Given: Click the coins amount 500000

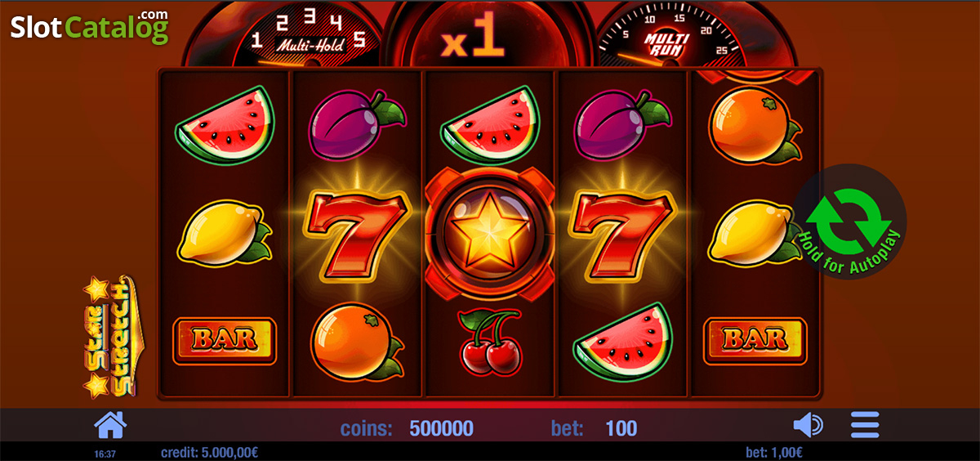Looking at the screenshot, I should pos(441,428).
